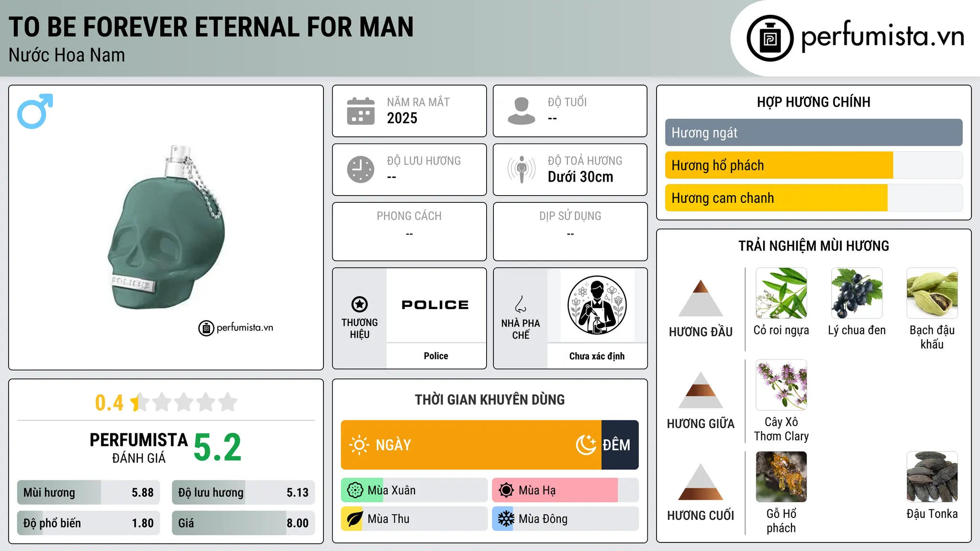Click the snowflake icon for Mùa Đông
Screen dimensions: 980x551
pos(506,519)
